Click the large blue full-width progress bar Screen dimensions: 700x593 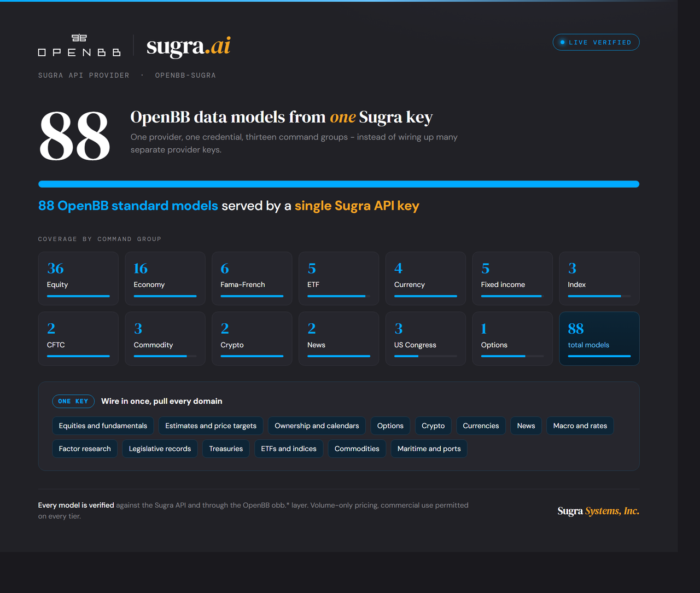(x=339, y=184)
